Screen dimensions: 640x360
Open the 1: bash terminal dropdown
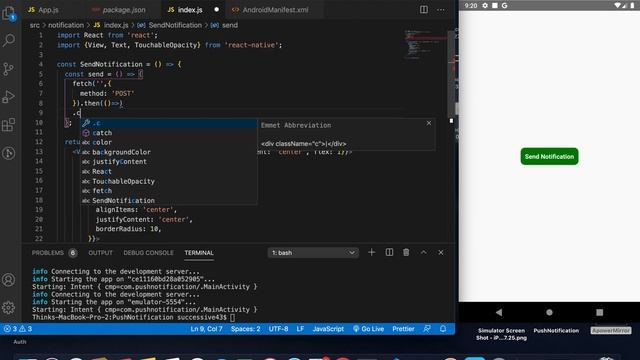tap(313, 253)
